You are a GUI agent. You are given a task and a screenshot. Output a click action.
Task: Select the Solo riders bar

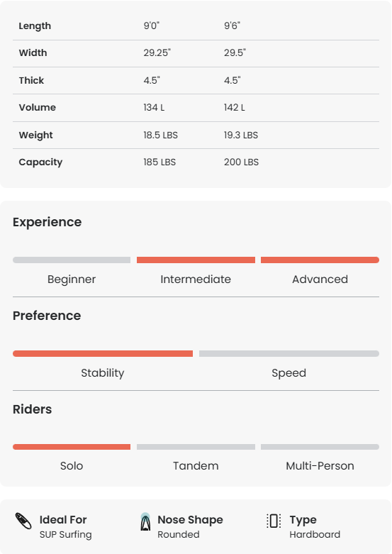tap(72, 447)
